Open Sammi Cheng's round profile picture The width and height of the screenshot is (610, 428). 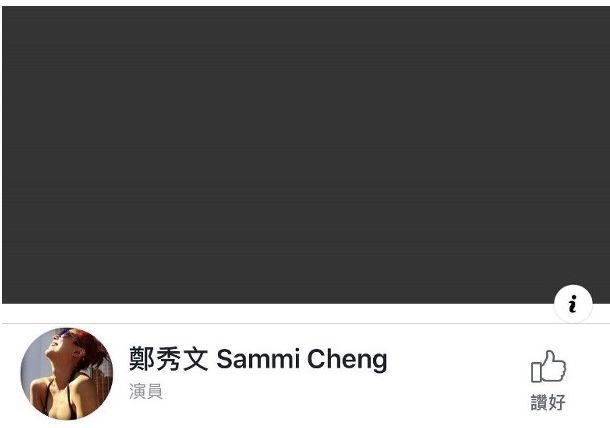(67, 374)
